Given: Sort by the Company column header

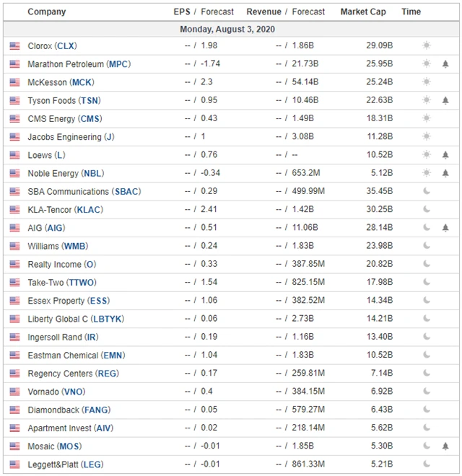Looking at the screenshot, I should pos(46,12).
